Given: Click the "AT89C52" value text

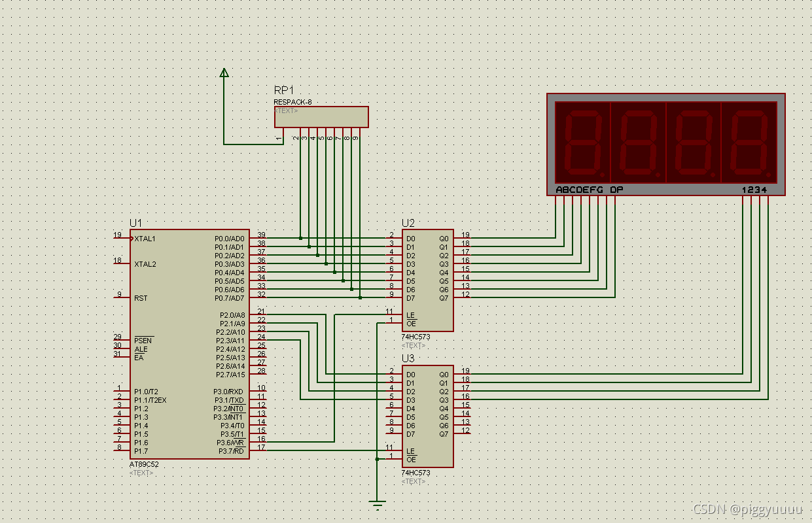Looking at the screenshot, I should (144, 464).
